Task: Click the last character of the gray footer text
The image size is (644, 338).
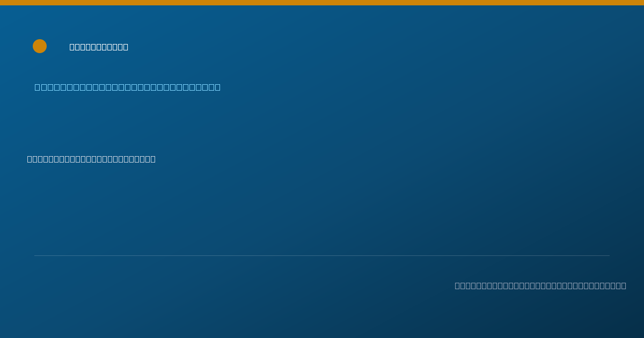Action: (624, 285)
